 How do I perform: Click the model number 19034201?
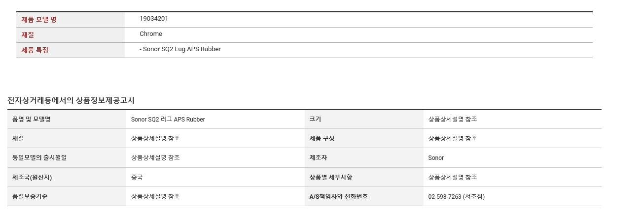[154, 19]
